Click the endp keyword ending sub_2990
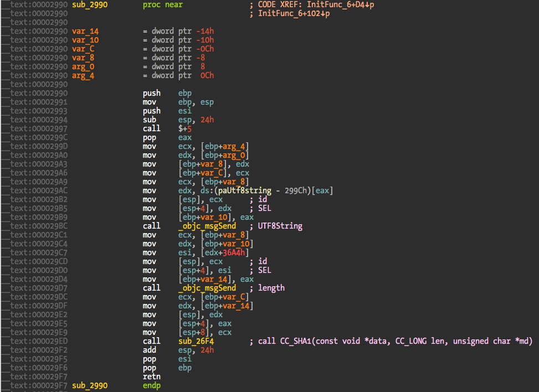Image resolution: width=539 pixels, height=392 pixels. [x=151, y=385]
